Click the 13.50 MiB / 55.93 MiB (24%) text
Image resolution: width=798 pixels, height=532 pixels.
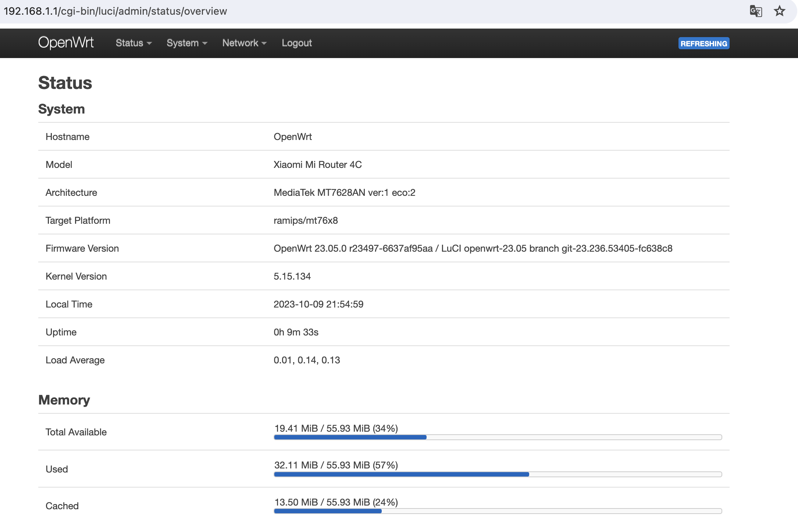pos(336,502)
